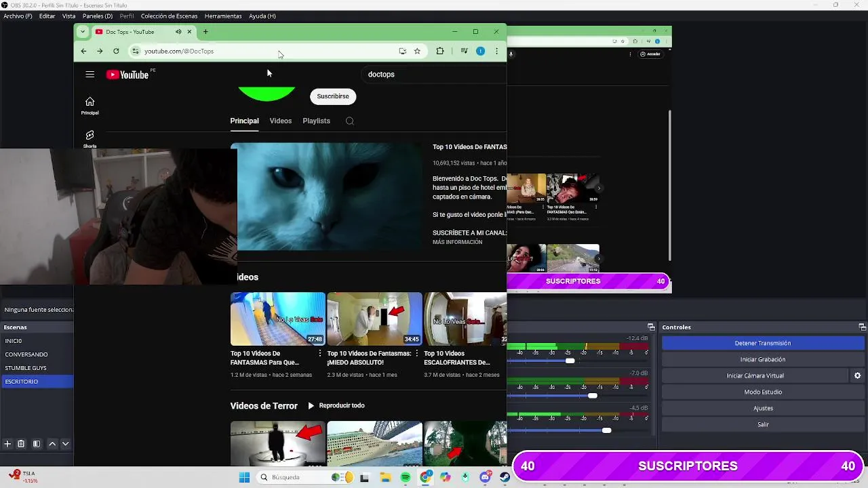This screenshot has height=488, width=868.
Task: Search within the Doc Tops channel
Action: pos(349,121)
